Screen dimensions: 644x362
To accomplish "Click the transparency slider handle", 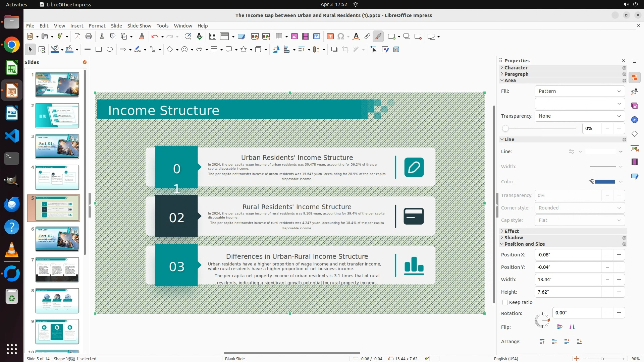I will coord(505,128).
